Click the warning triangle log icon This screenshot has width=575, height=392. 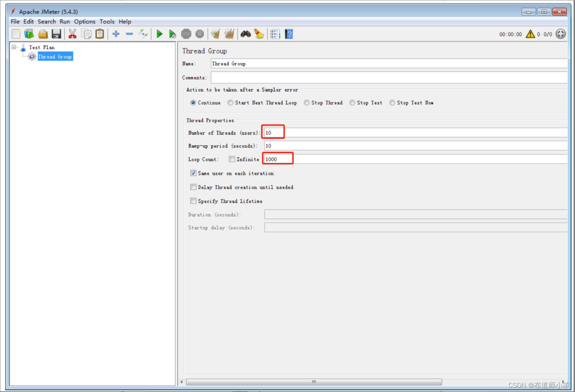[530, 34]
